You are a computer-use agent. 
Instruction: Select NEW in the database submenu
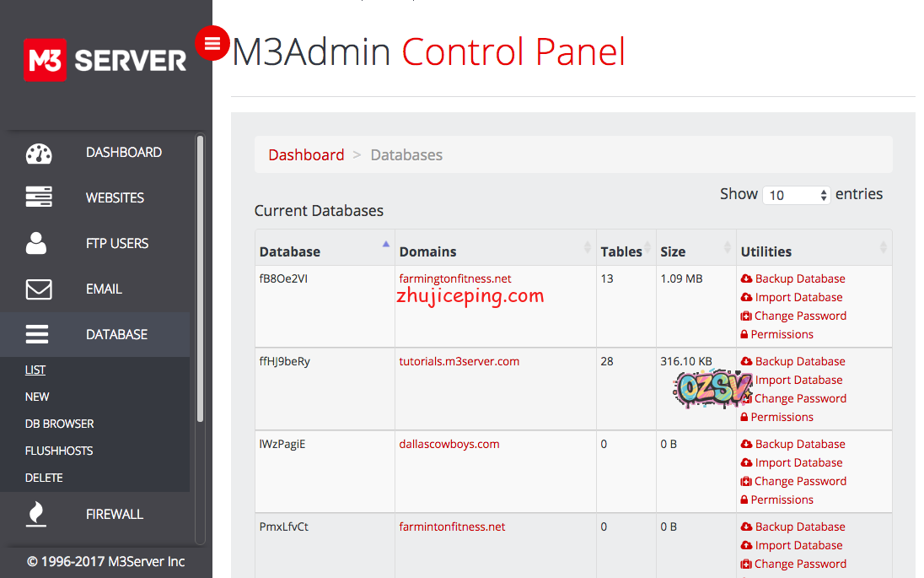point(37,397)
